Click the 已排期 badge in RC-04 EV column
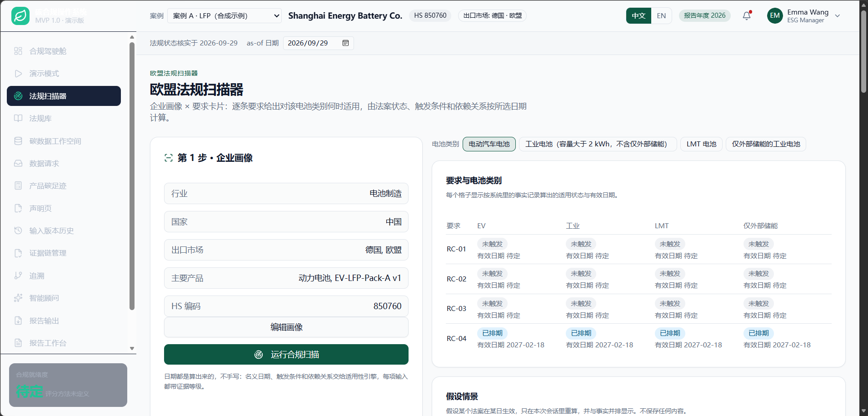This screenshot has width=868, height=416. pos(492,333)
